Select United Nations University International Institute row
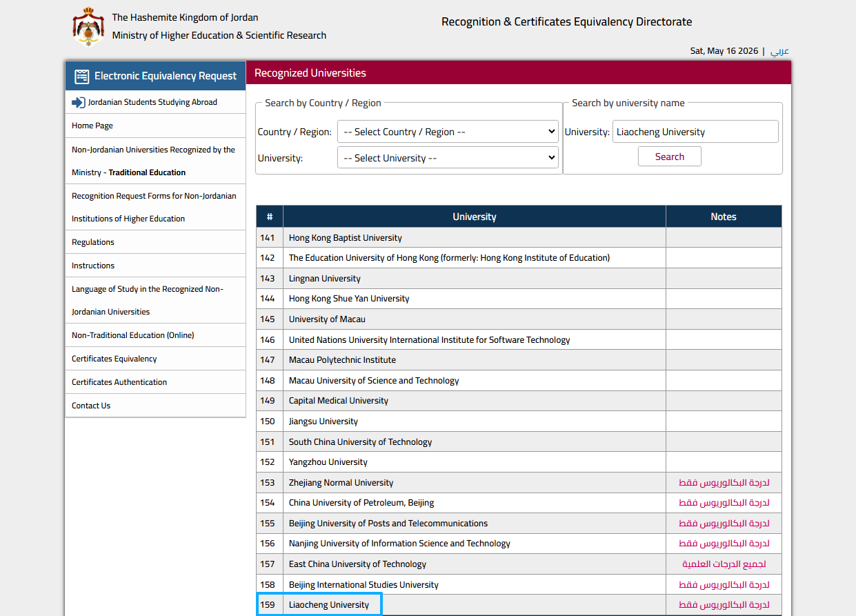856x616 pixels. coord(519,340)
